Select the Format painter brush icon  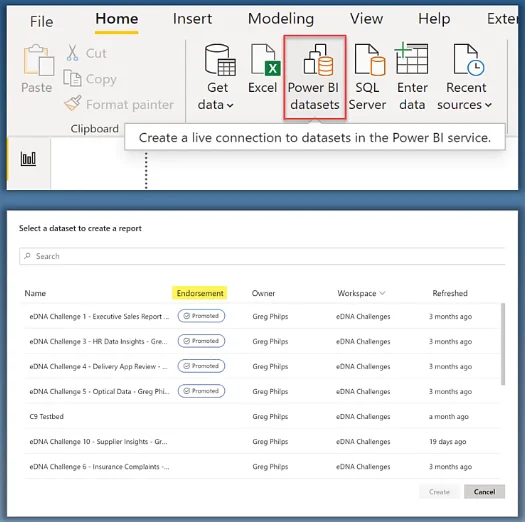click(x=73, y=103)
